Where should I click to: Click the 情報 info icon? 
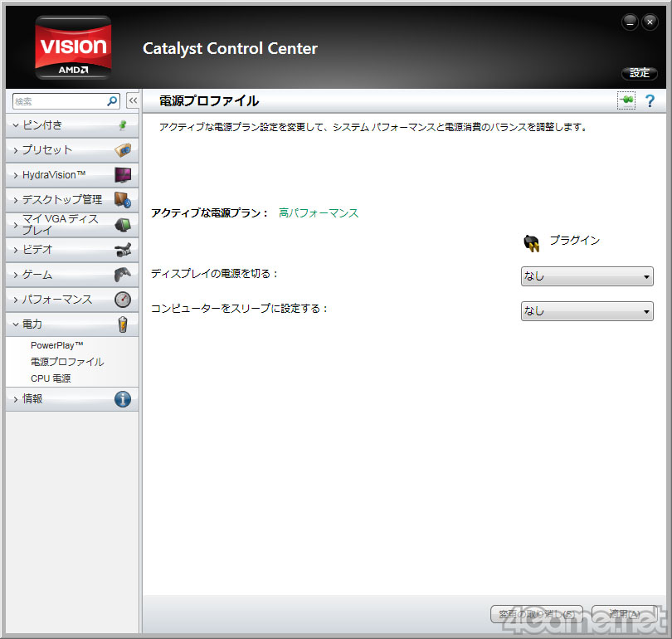123,399
